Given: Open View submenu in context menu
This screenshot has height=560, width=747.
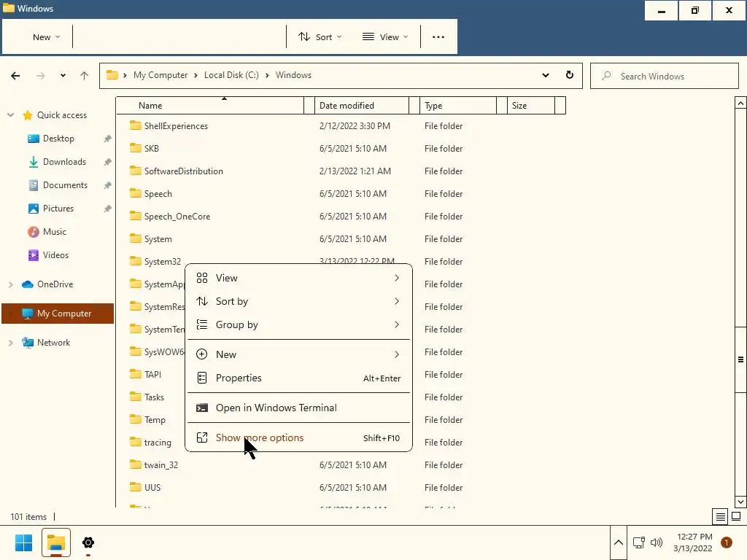Looking at the screenshot, I should click(298, 278).
